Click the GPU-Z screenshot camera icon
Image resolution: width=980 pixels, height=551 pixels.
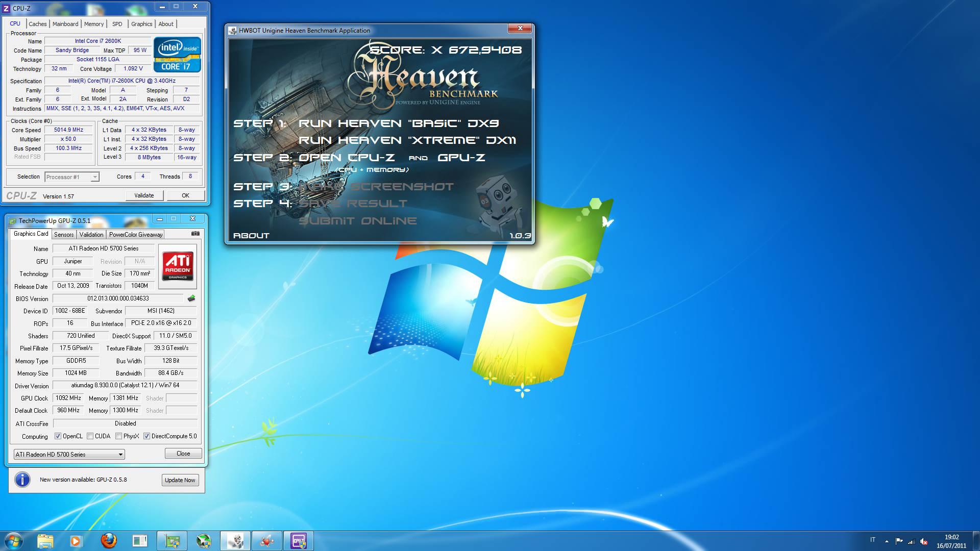pyautogui.click(x=195, y=234)
